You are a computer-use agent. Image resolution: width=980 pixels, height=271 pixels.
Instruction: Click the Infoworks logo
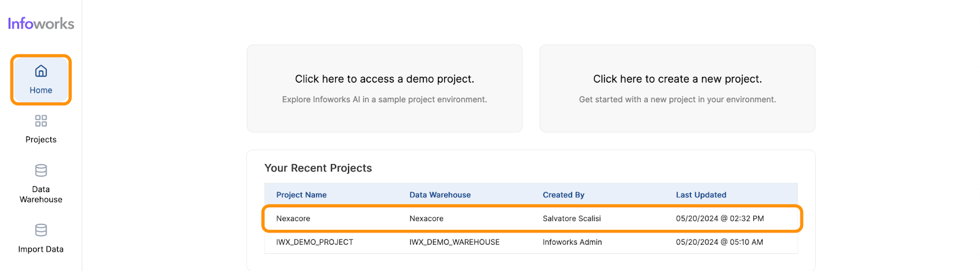point(41,23)
